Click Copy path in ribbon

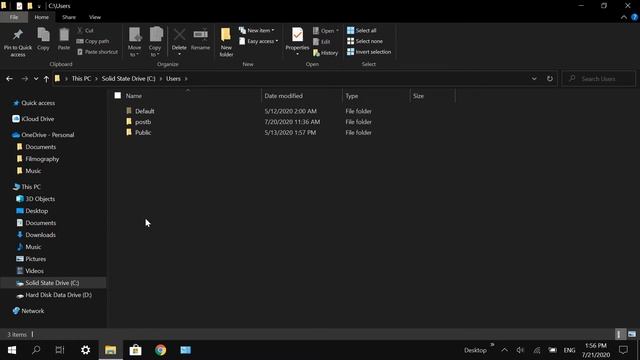(93, 41)
